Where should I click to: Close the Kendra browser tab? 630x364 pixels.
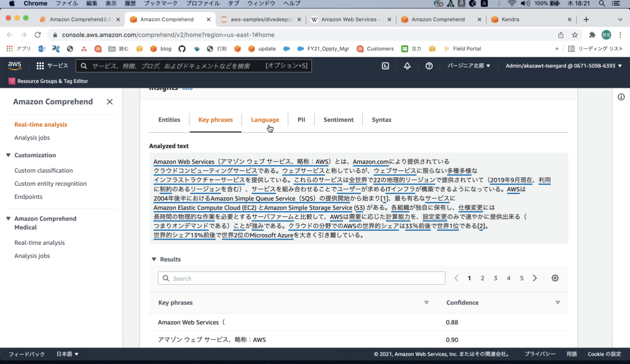[570, 19]
